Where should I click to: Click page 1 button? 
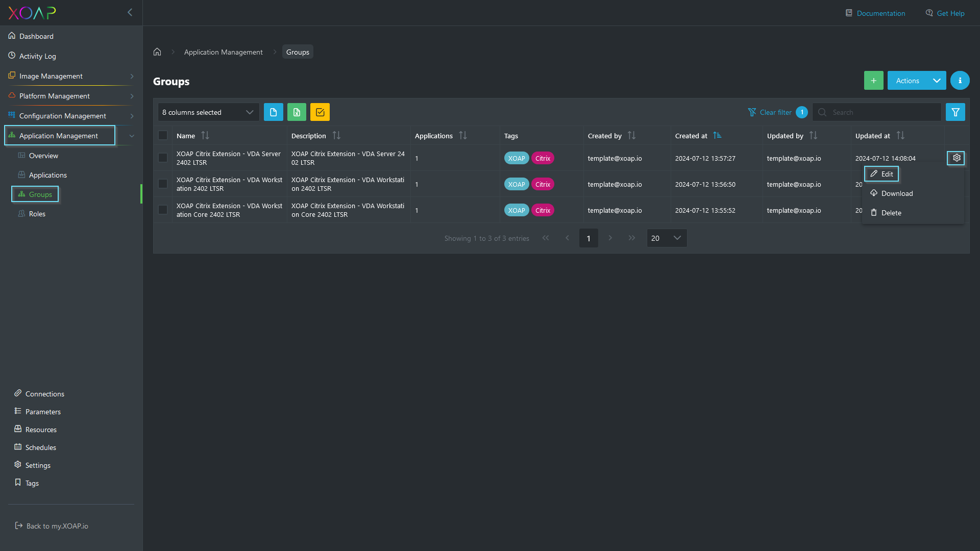[589, 238]
